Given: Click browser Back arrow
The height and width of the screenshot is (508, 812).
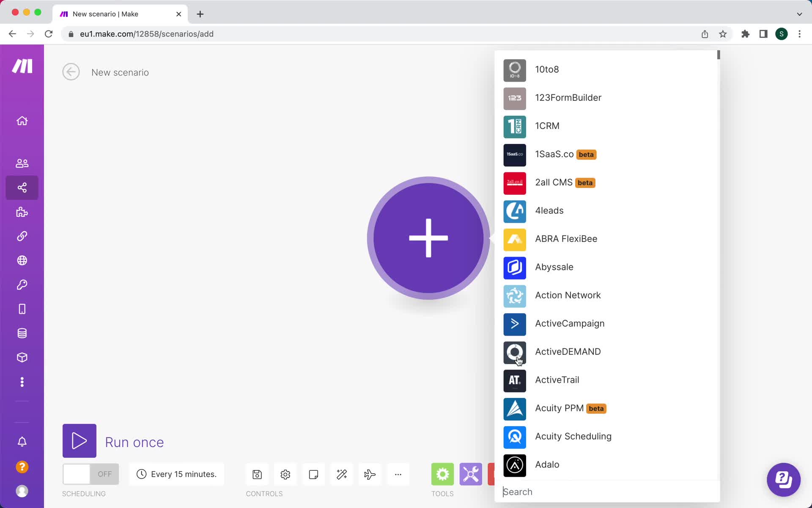Looking at the screenshot, I should (x=12, y=34).
